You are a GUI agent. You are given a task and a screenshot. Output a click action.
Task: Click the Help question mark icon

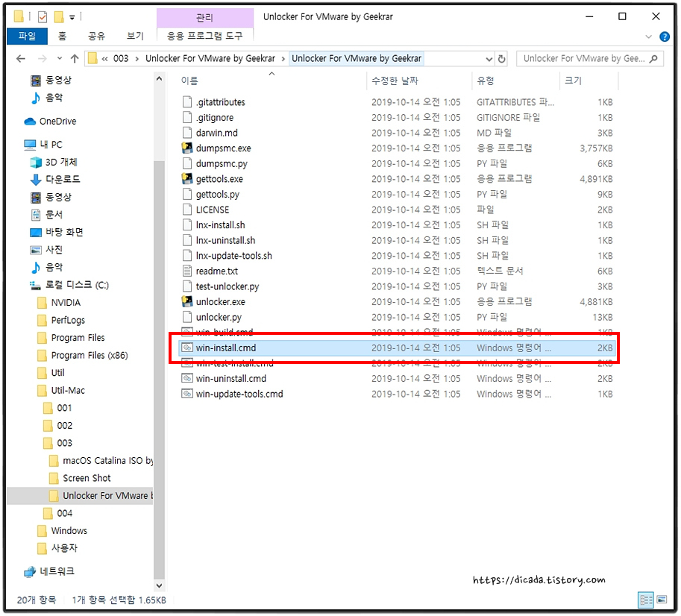664,37
